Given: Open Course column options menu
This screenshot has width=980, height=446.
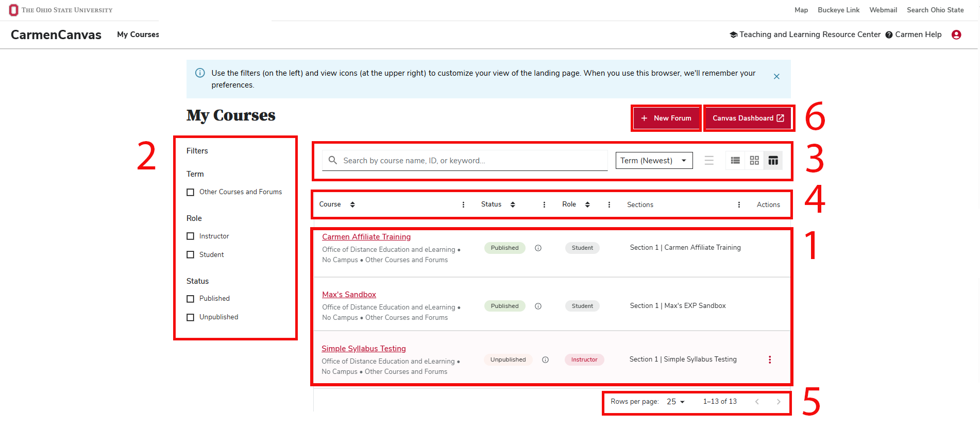Looking at the screenshot, I should pyautogui.click(x=463, y=204).
